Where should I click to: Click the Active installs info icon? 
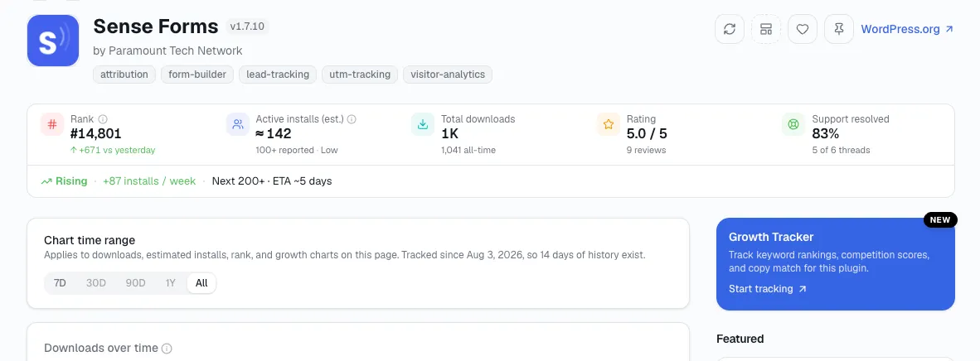352,118
